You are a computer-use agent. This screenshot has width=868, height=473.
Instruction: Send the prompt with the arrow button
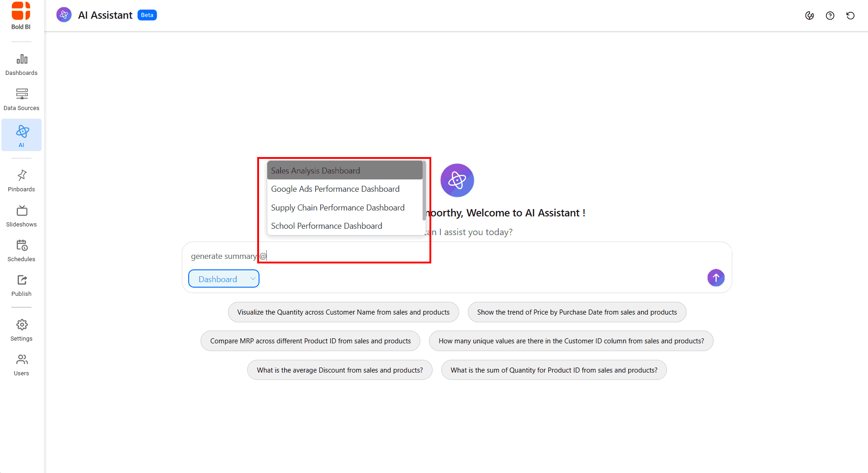(716, 278)
